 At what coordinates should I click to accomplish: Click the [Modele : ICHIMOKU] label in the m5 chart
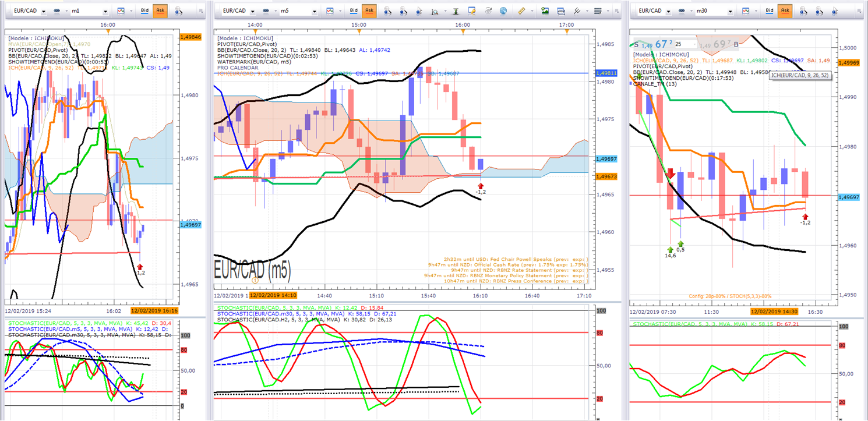pyautogui.click(x=245, y=38)
